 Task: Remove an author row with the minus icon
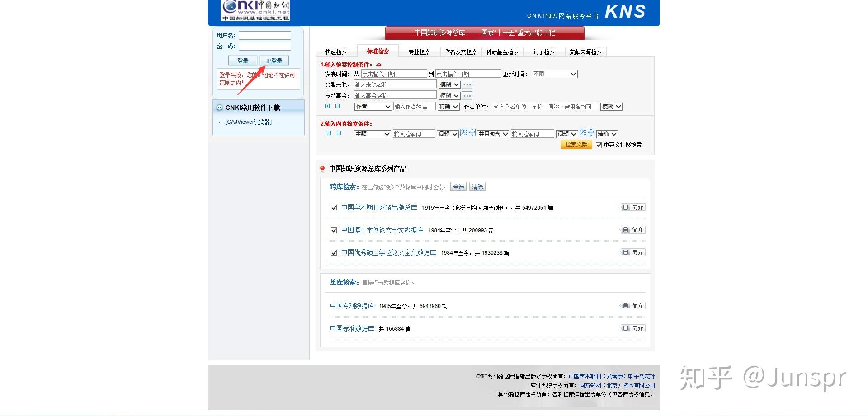[337, 106]
